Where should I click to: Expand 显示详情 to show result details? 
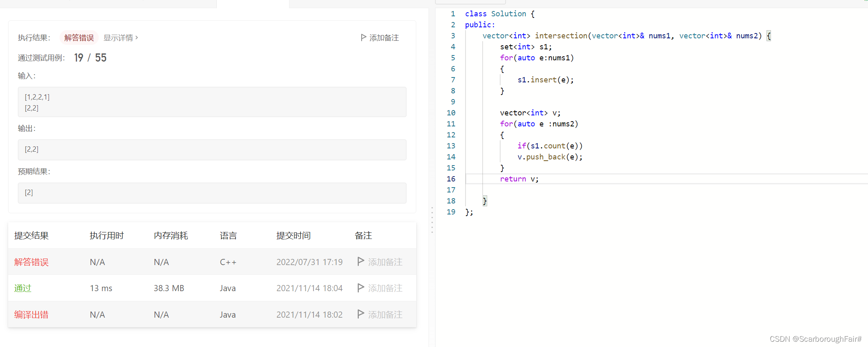121,38
